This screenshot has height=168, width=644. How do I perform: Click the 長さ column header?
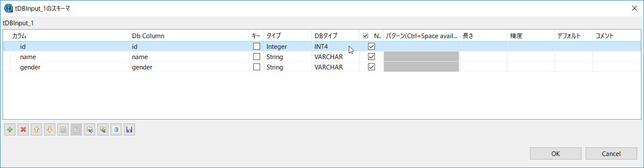point(484,36)
